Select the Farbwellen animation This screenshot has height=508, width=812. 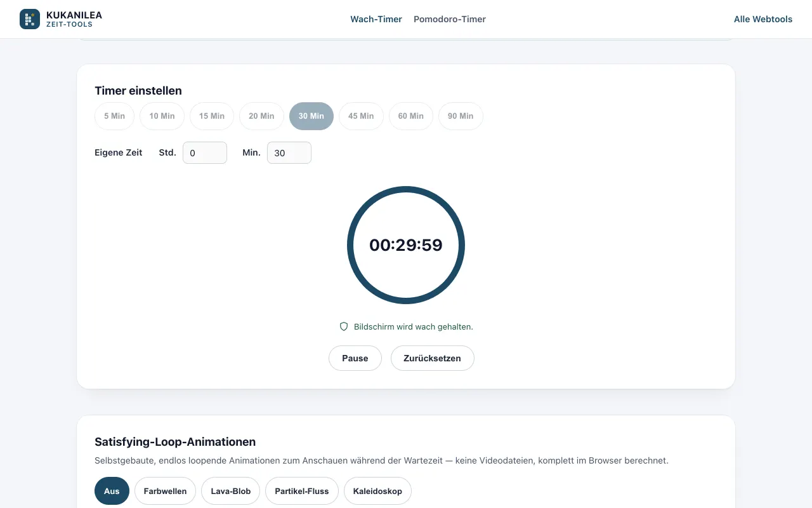coord(165,491)
